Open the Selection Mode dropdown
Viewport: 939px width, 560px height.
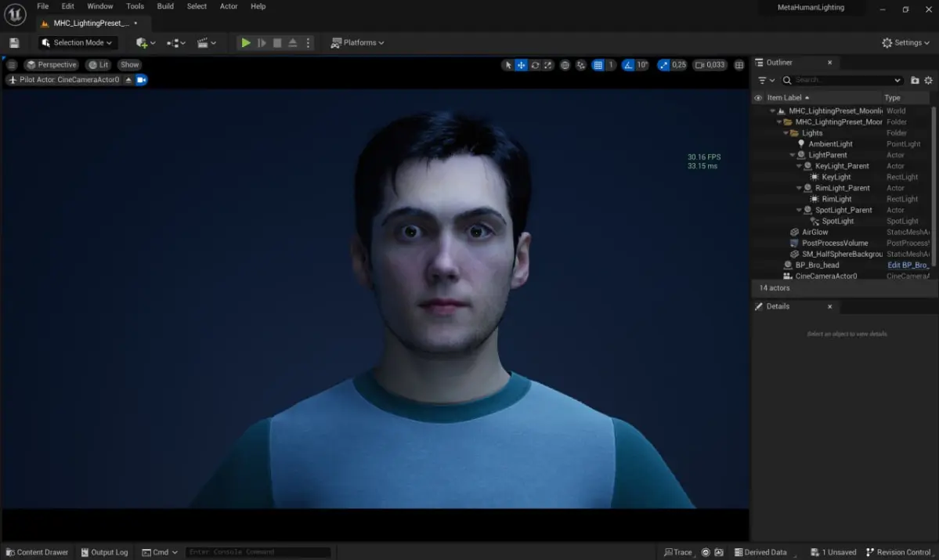point(78,43)
